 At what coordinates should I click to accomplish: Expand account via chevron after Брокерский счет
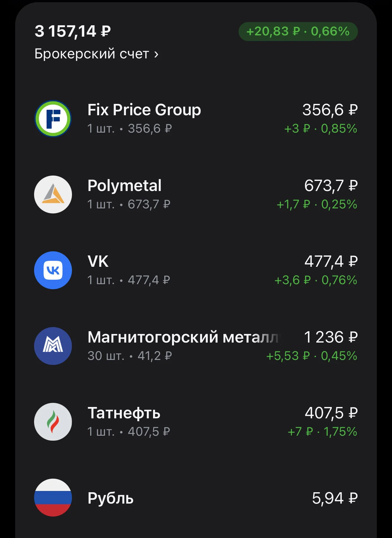point(156,54)
